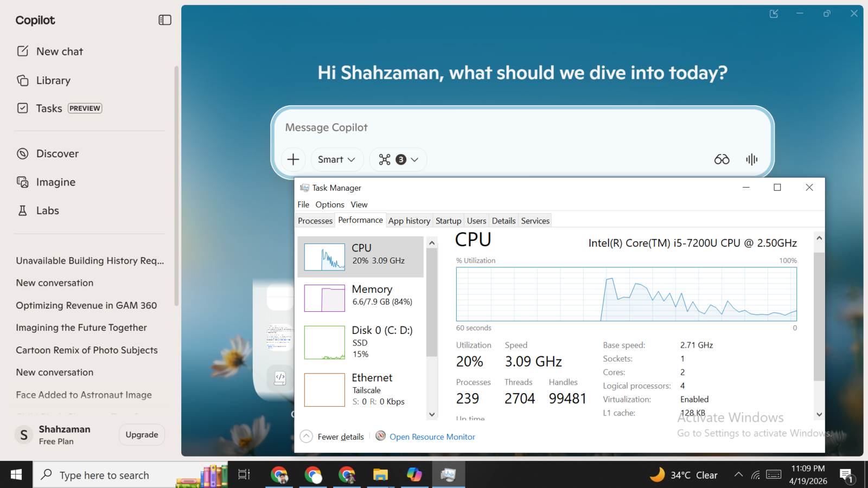This screenshot has width=868, height=488.
Task: Switch to the App history tab
Action: pyautogui.click(x=409, y=221)
